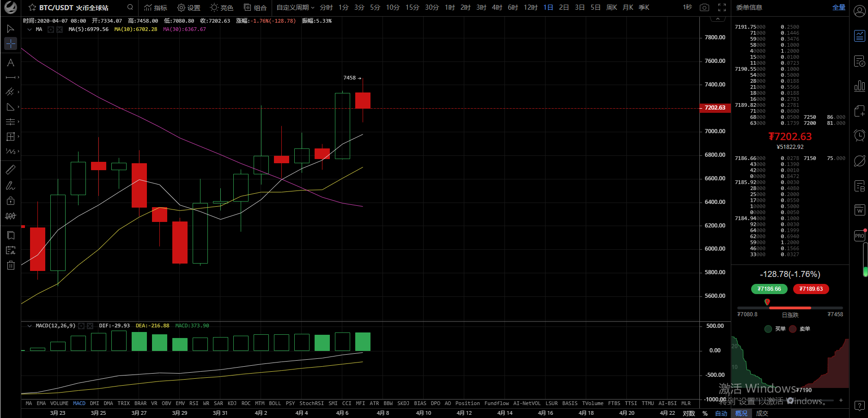Viewport: 868px width, 418px height.
Task: Click the daily range (日涨跌) slider marker
Action: pyautogui.click(x=767, y=302)
